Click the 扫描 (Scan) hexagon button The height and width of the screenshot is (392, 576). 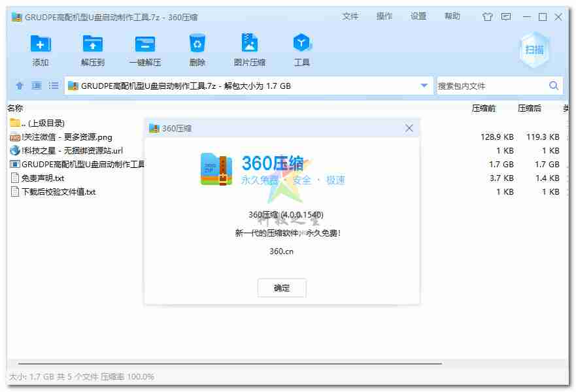coord(534,50)
